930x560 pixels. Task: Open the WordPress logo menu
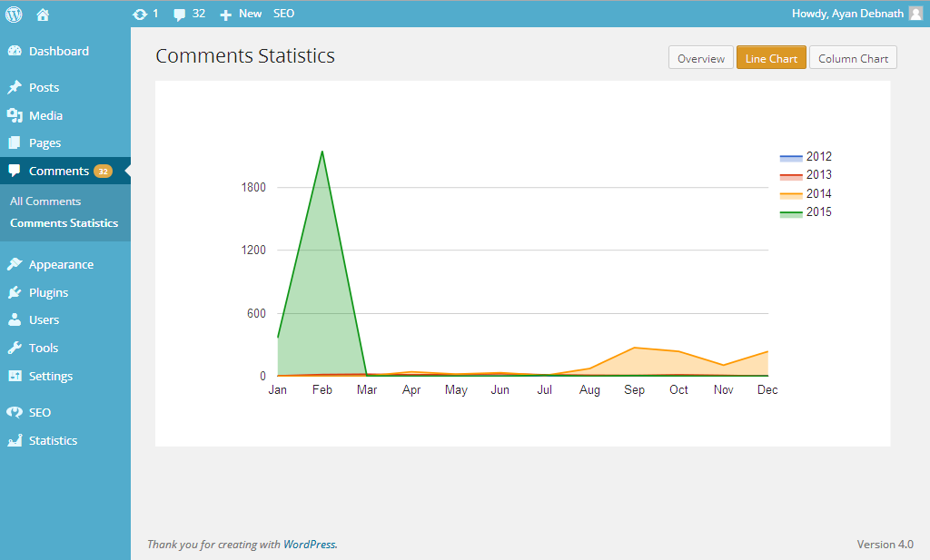[x=14, y=15]
